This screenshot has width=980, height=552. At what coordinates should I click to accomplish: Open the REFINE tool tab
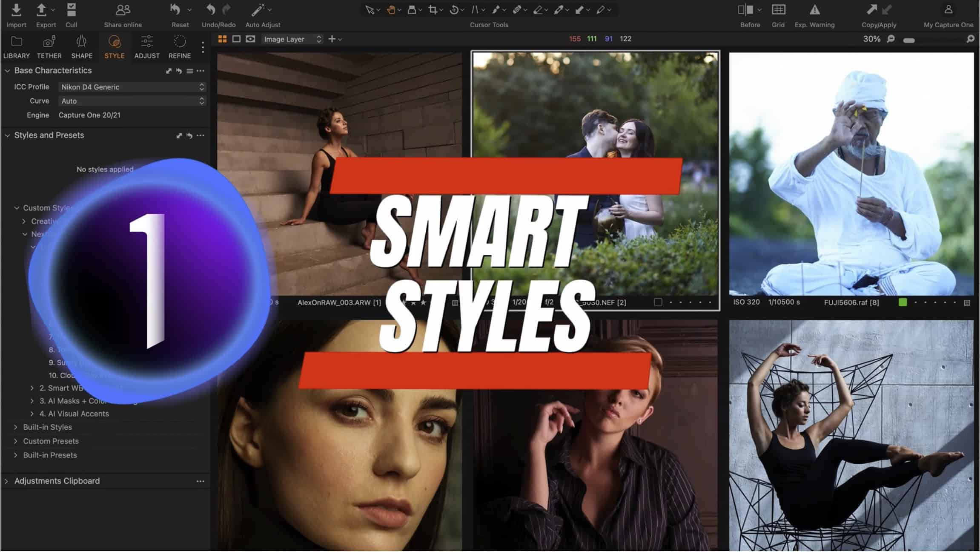pos(180,47)
